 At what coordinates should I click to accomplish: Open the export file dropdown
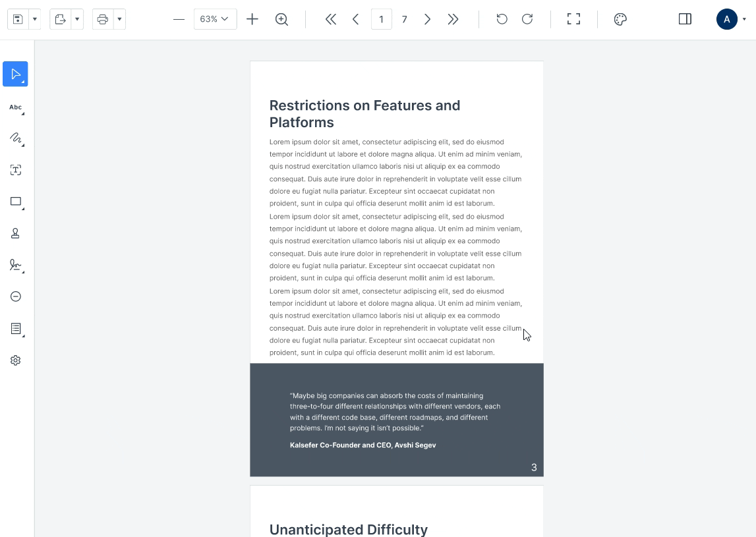pos(77,19)
